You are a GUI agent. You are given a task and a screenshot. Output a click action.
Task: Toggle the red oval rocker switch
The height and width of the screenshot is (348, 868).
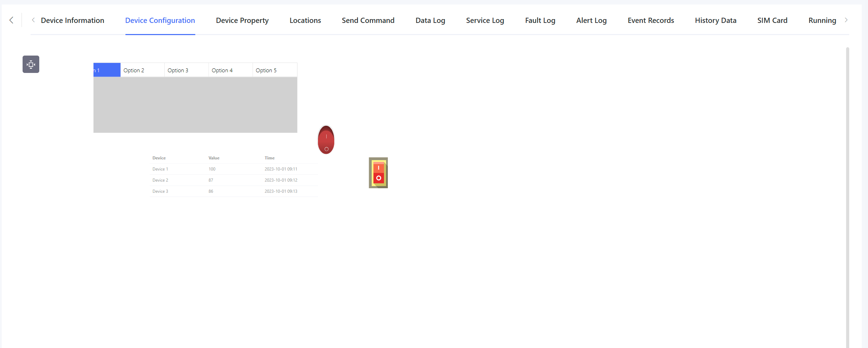click(326, 140)
